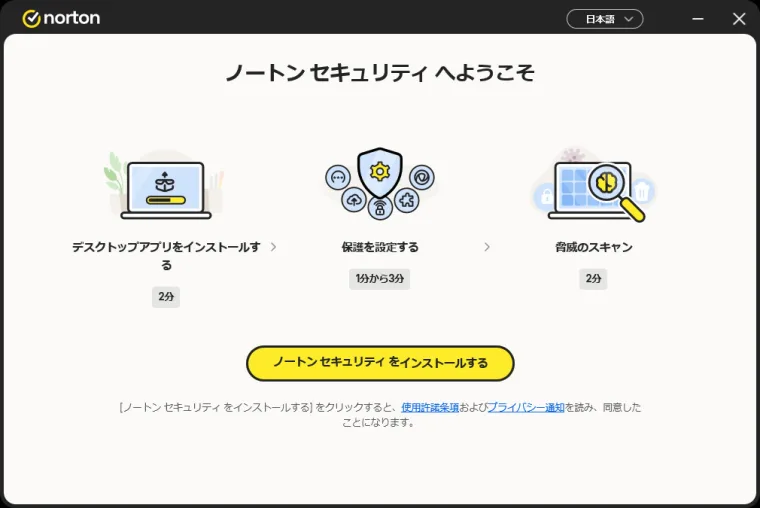The height and width of the screenshot is (508, 760).
Task: Click the 1分から3分 duration badge
Action: [x=380, y=279]
